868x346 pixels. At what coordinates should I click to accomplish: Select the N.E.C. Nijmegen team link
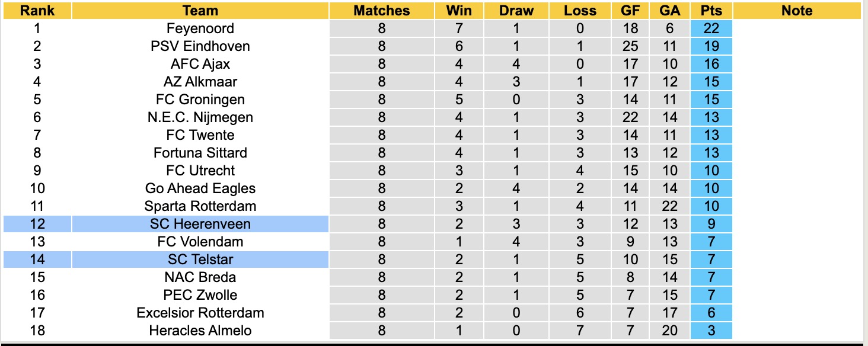200,117
